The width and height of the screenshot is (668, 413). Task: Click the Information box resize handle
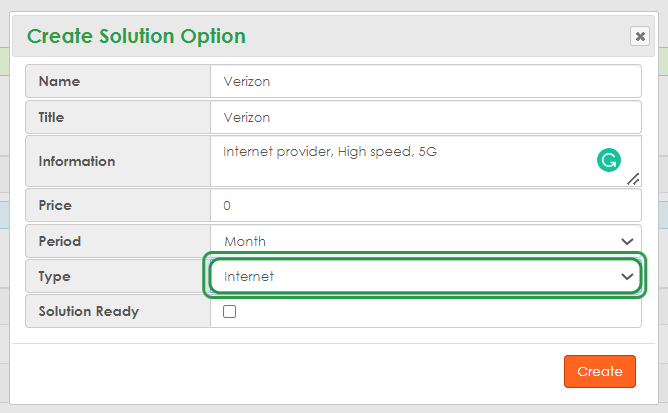(633, 179)
